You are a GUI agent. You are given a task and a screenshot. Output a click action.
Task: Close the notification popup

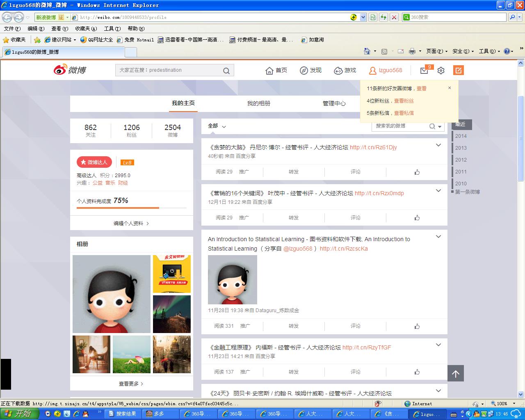(x=450, y=88)
